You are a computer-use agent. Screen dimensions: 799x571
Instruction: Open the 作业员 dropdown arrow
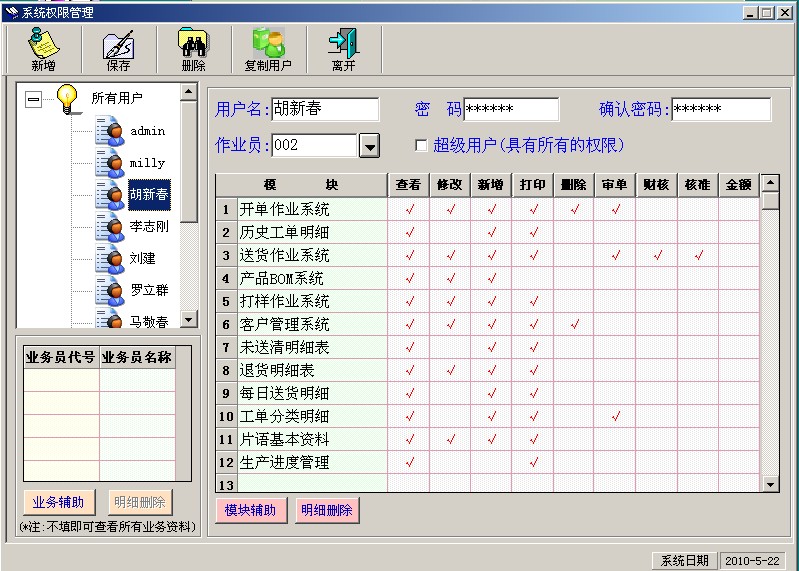369,146
